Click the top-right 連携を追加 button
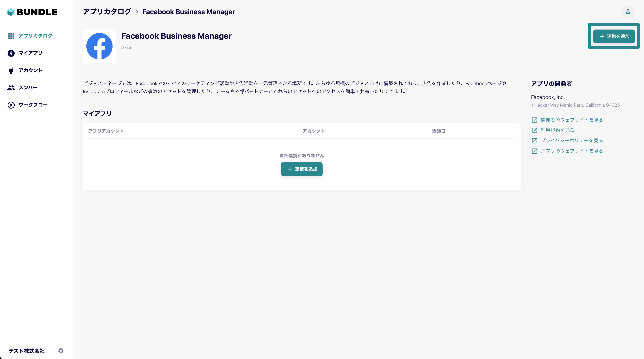This screenshot has height=359, width=644. [614, 36]
